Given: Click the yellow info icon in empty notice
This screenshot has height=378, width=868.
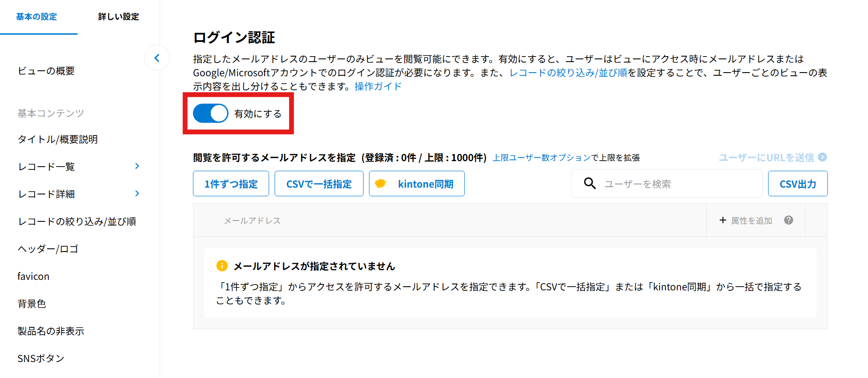Looking at the screenshot, I should [222, 266].
